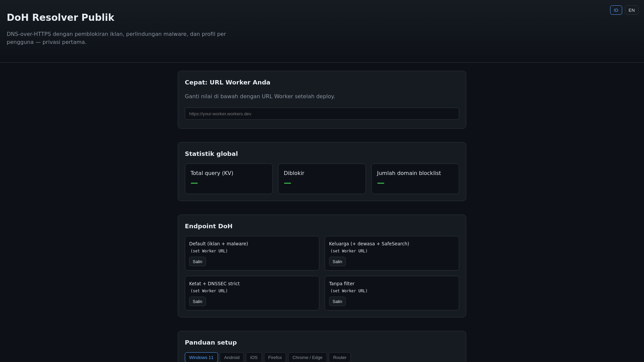Click the Panduan setup heading
644x362 pixels.
211,343
